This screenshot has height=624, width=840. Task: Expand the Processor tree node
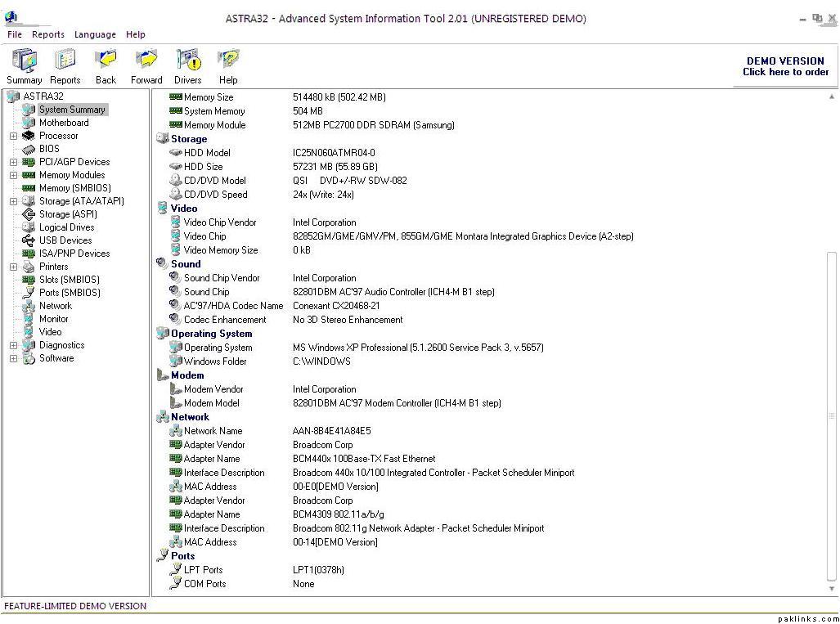tap(13, 136)
